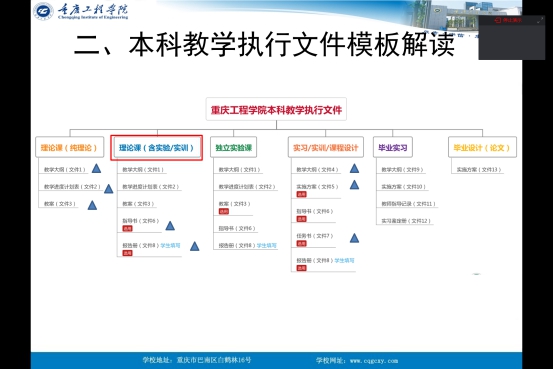Select the green 独立实验课 category box
The image size is (553, 369).
[x=233, y=147]
